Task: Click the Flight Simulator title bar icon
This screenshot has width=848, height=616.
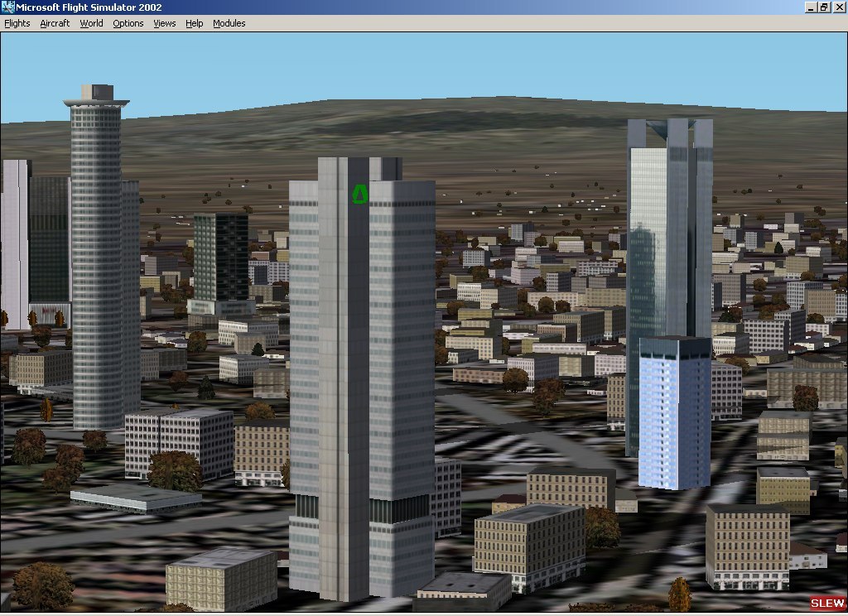Action: (x=8, y=7)
